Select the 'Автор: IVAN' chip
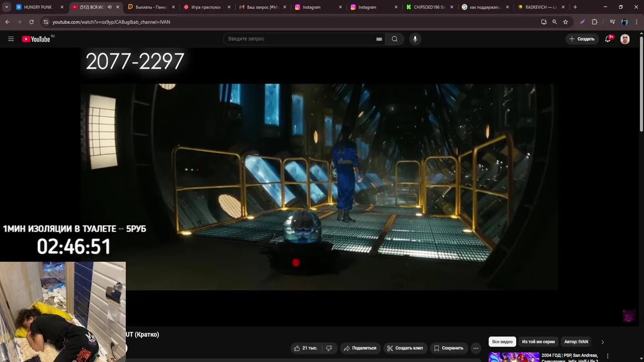 pos(576,342)
